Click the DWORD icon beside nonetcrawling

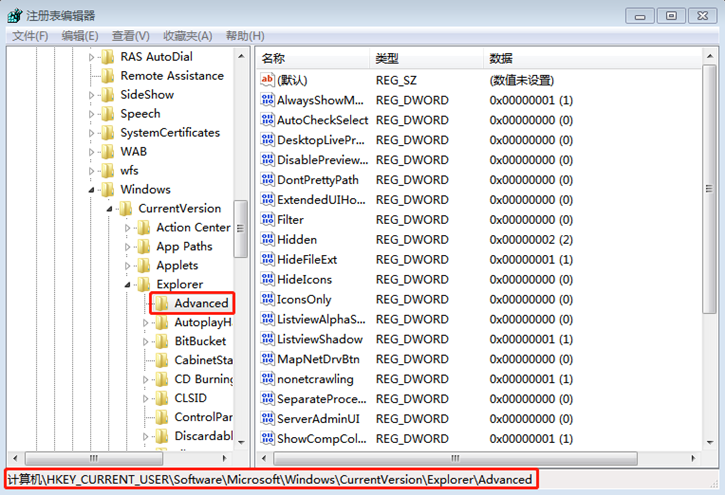267,379
